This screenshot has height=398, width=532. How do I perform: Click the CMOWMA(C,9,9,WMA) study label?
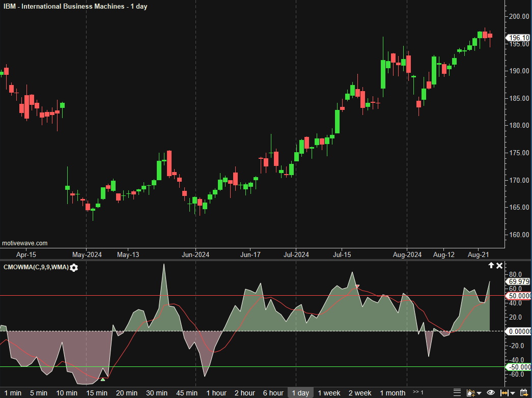point(36,268)
